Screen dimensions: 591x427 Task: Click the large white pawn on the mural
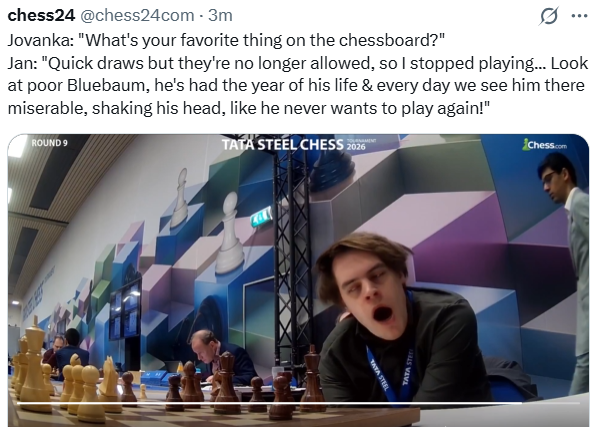230,233
